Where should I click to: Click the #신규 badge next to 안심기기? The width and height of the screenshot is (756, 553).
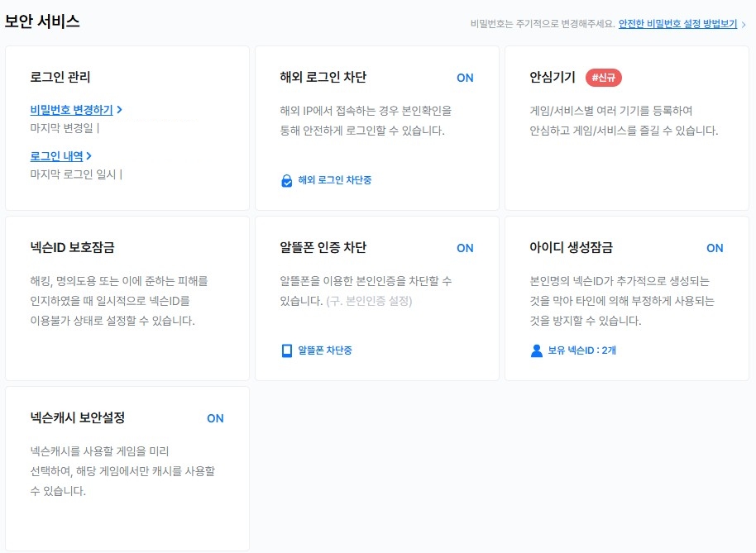click(604, 78)
